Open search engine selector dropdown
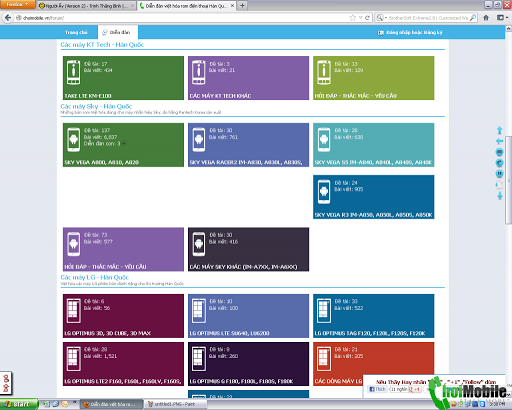 [x=381, y=18]
